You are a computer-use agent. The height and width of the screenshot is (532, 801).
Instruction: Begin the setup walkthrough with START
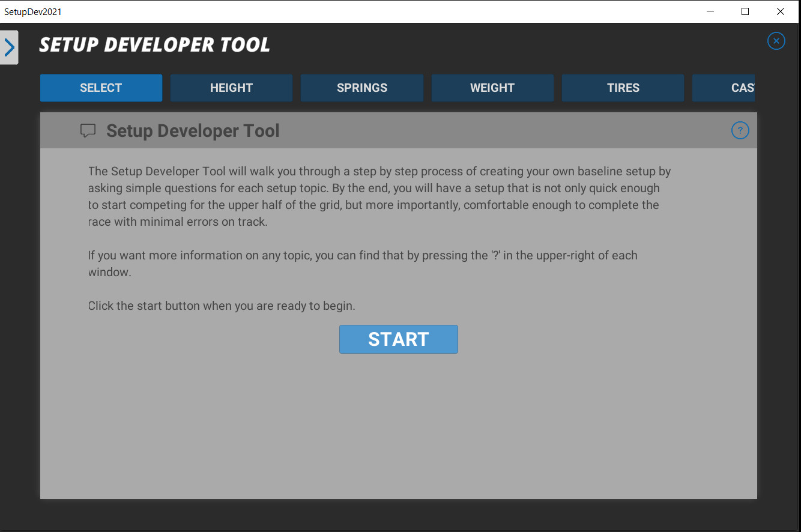[x=398, y=339]
